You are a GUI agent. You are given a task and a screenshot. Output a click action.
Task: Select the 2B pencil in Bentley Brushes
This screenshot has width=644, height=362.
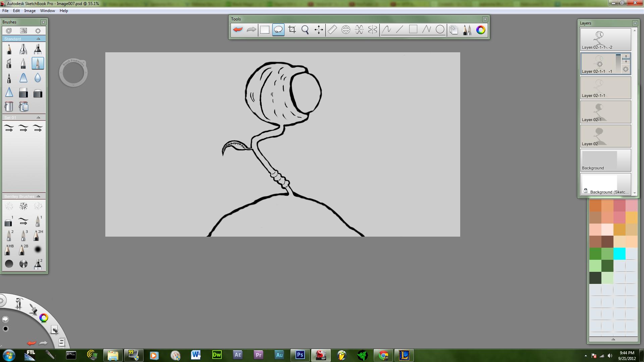click(x=23, y=250)
